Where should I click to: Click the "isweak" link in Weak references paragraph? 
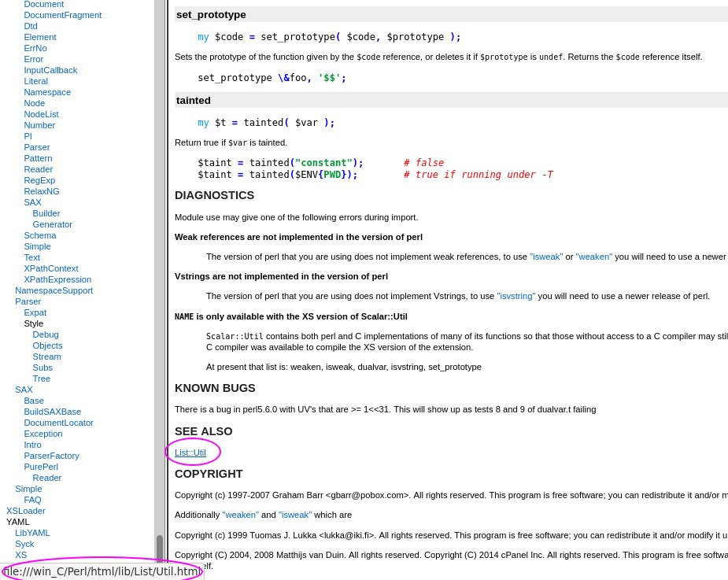[x=546, y=257]
